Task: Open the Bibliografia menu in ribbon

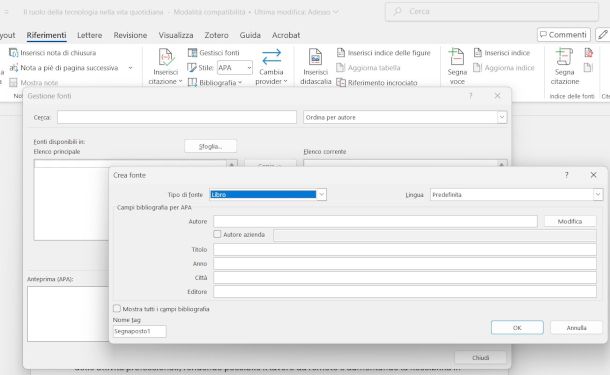Action: click(215, 82)
